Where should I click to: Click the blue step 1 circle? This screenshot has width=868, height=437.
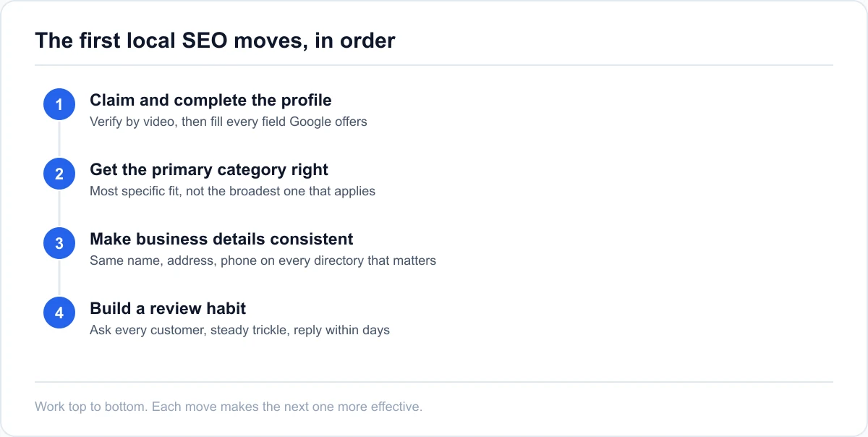(x=59, y=105)
